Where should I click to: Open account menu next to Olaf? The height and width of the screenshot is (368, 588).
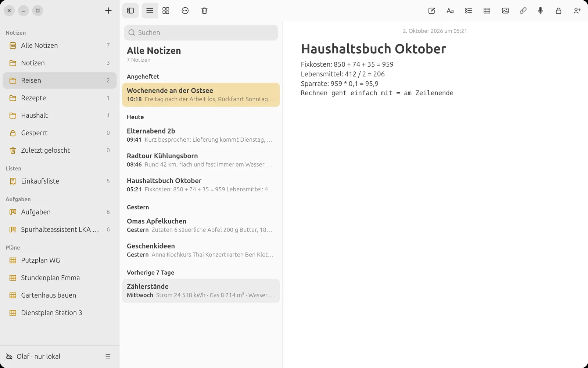point(108,356)
